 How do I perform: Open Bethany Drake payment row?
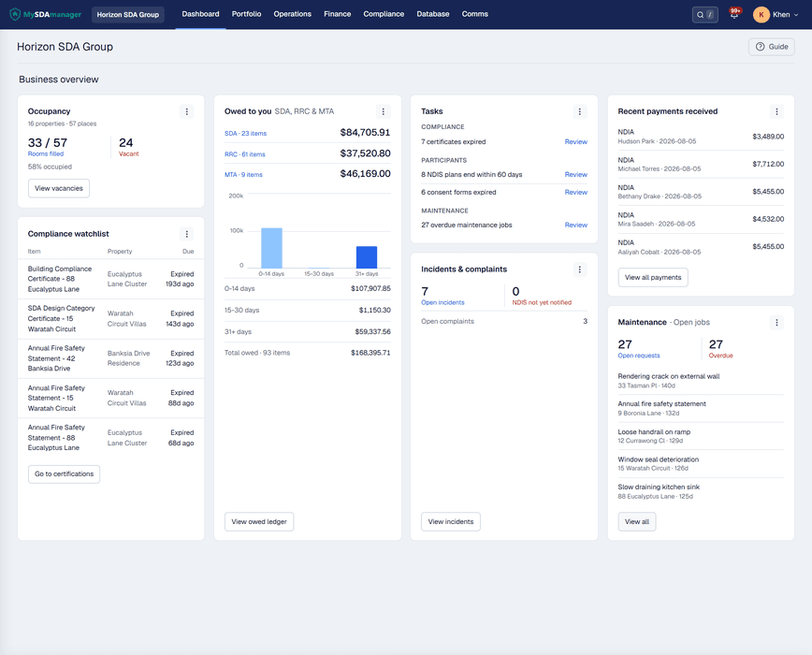tap(701, 192)
